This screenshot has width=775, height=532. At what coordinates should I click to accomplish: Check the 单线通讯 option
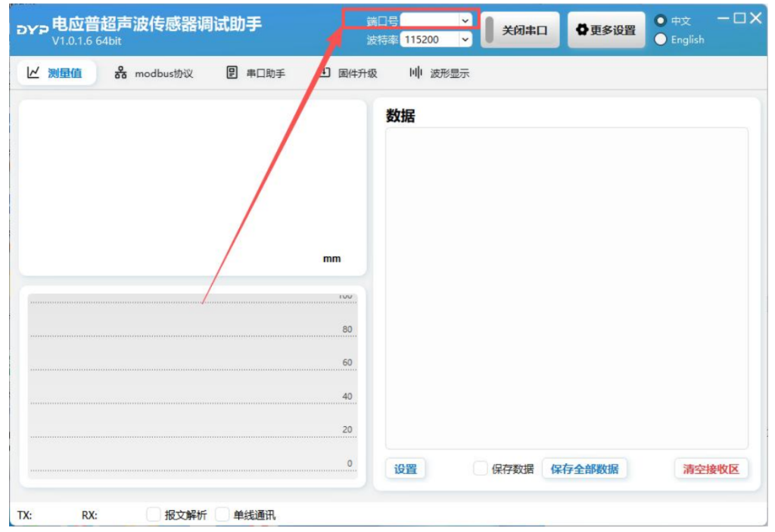[x=222, y=515]
